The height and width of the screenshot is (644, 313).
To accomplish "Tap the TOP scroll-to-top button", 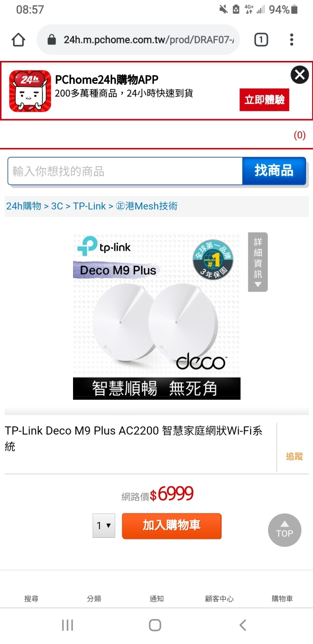I will [284, 530].
